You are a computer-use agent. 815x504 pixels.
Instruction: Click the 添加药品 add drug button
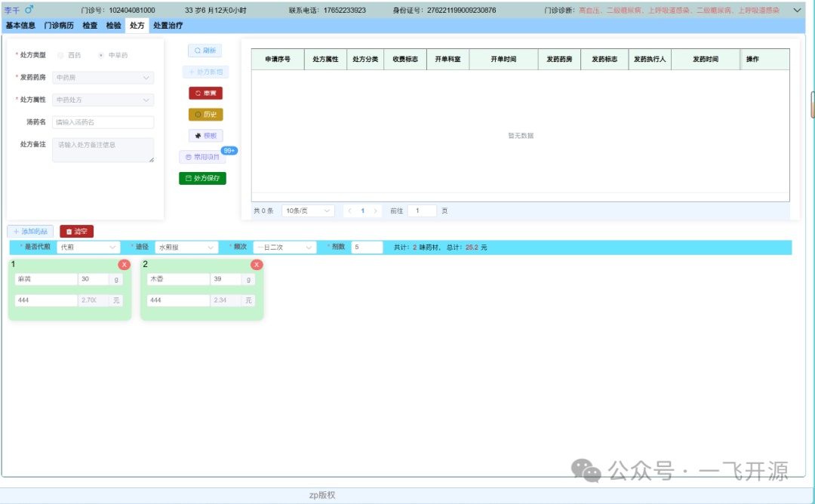coord(30,232)
